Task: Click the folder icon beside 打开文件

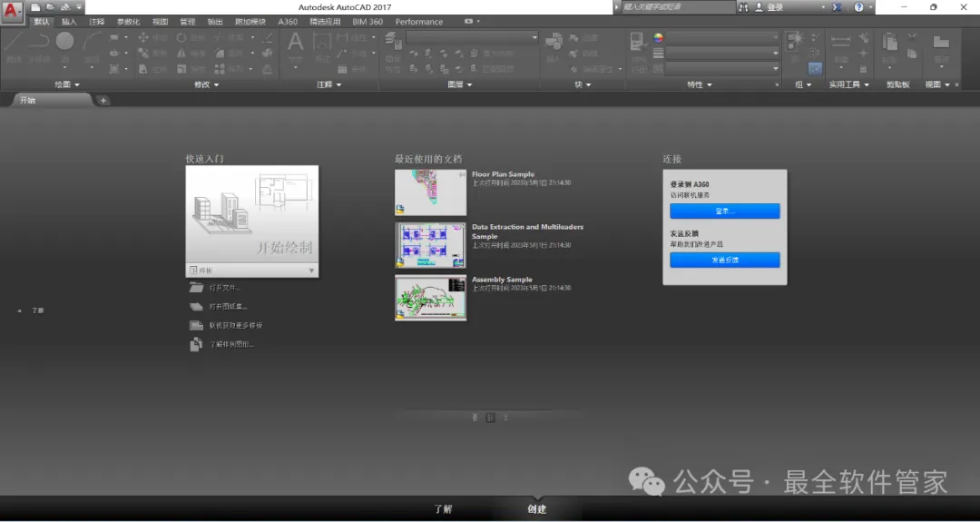Action: point(196,288)
